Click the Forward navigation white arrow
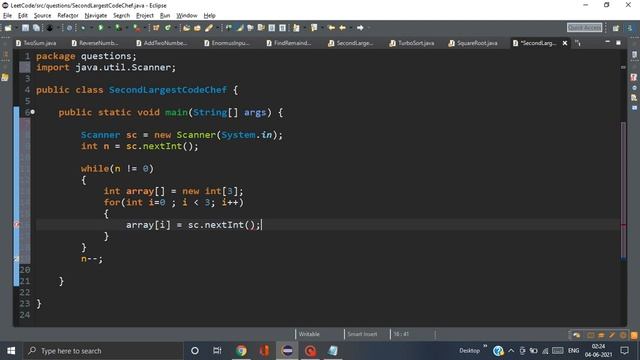Screen dimensions: 640x360 tap(360, 28)
